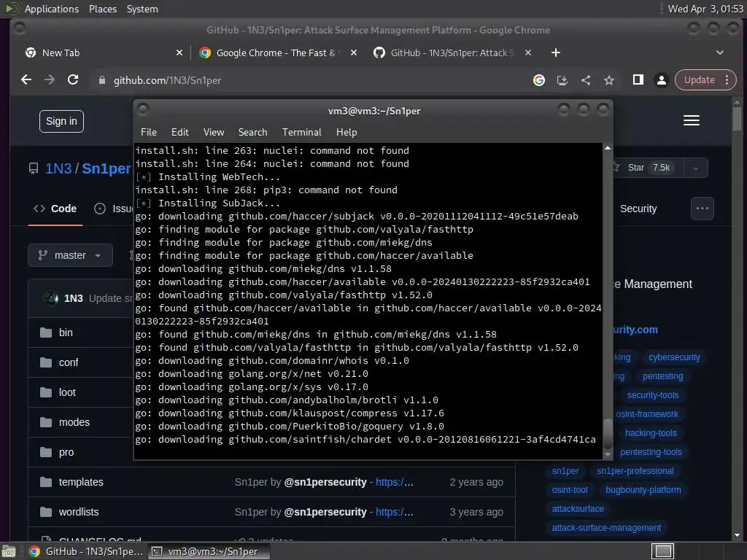Click the three-dots more button near Security
Screen dimensions: 747x560
tap(703, 209)
